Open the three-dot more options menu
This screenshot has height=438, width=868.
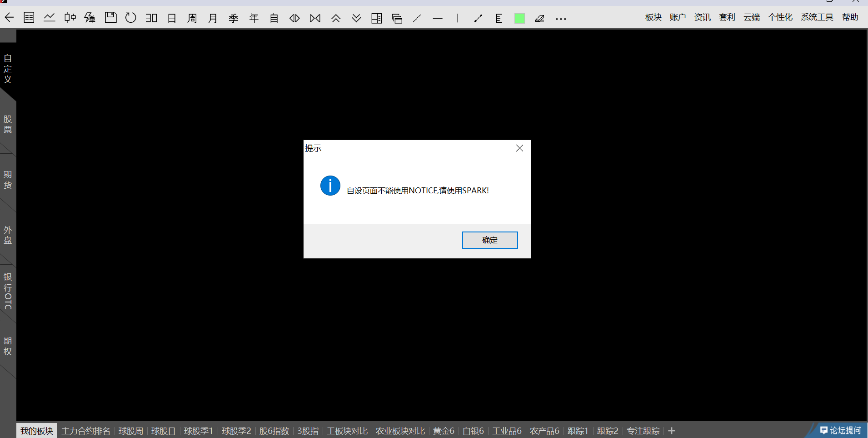[561, 19]
